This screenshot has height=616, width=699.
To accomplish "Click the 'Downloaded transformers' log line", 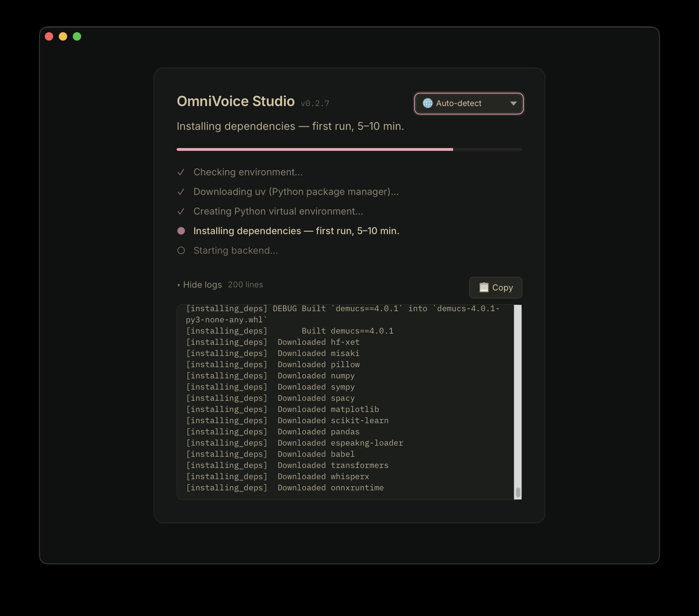I will [x=287, y=466].
